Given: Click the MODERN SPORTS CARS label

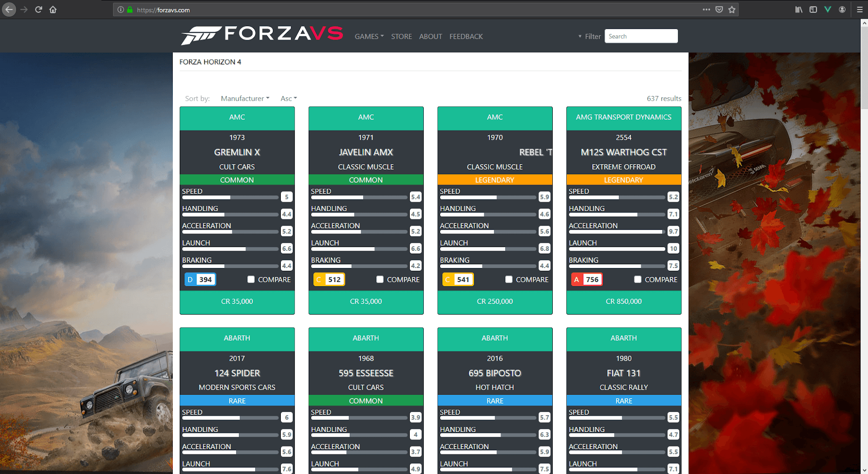Looking at the screenshot, I should [x=237, y=388].
